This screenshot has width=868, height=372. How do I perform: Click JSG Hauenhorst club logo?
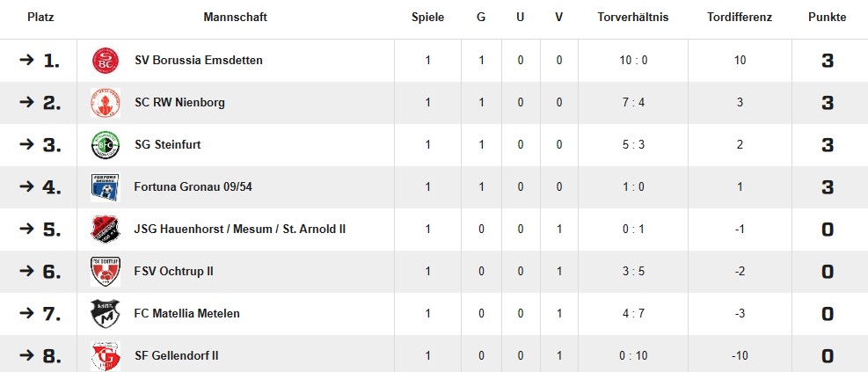click(x=106, y=230)
